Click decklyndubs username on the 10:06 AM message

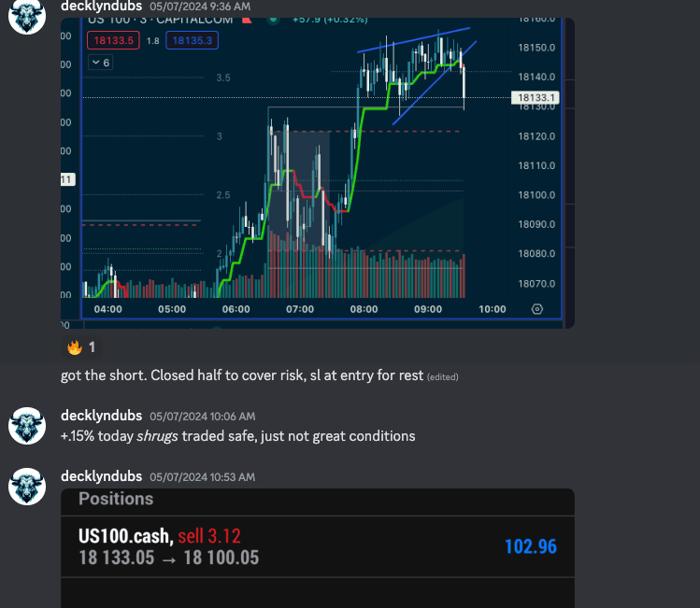click(x=101, y=416)
